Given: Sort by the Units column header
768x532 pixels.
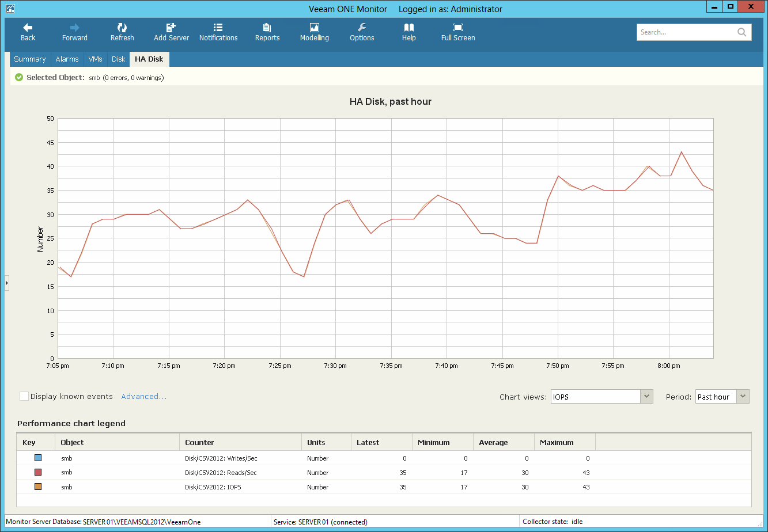Looking at the screenshot, I should pyautogui.click(x=326, y=442).
